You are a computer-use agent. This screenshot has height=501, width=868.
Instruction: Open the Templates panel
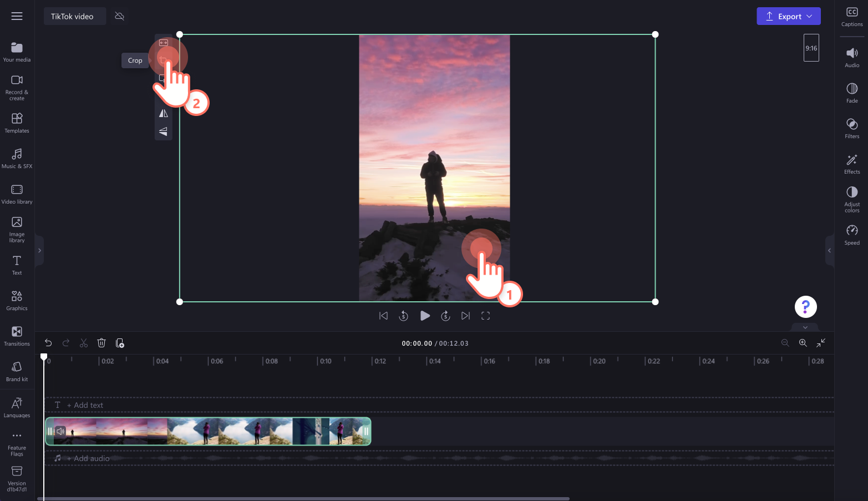click(x=17, y=123)
